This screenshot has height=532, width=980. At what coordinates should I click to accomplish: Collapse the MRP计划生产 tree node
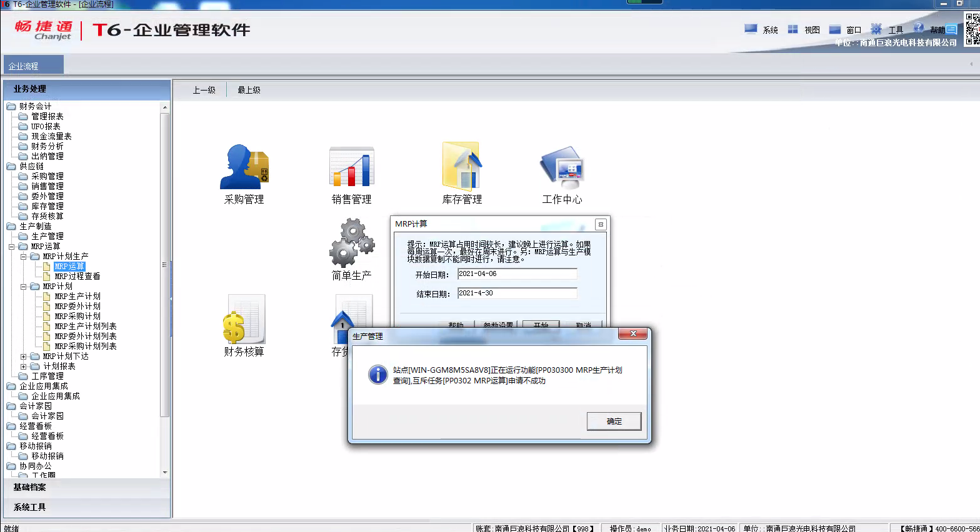(23, 257)
